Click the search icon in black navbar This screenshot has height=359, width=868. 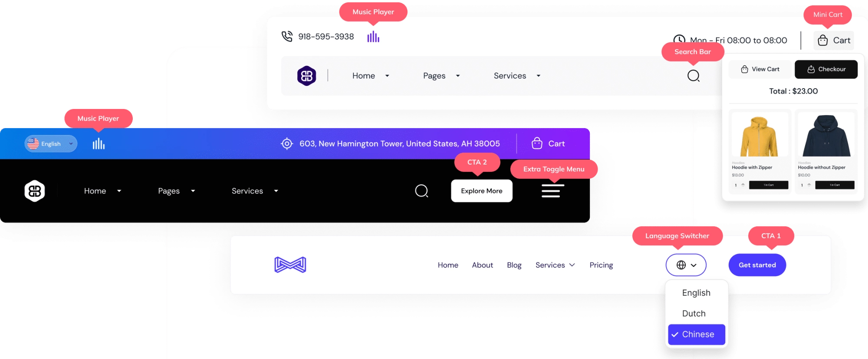click(421, 191)
